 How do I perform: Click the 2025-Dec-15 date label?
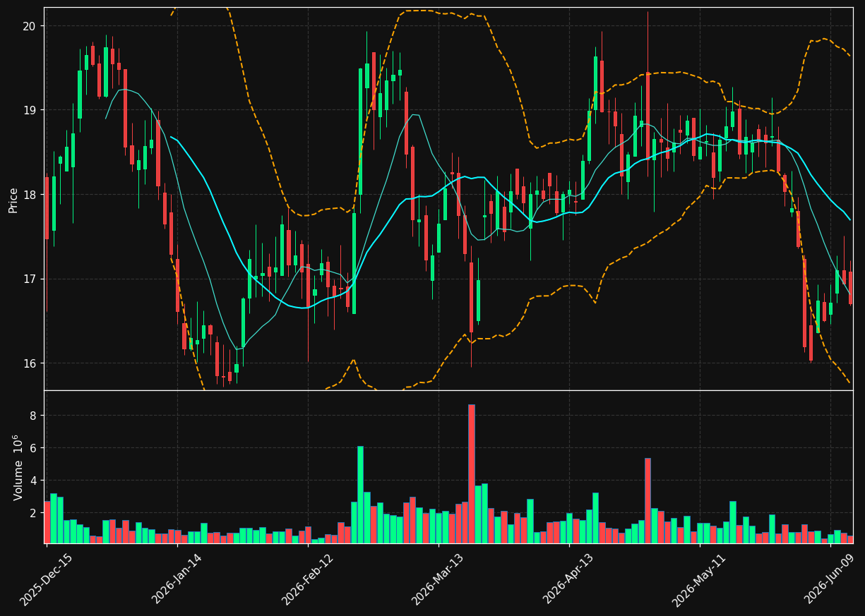(x=46, y=579)
